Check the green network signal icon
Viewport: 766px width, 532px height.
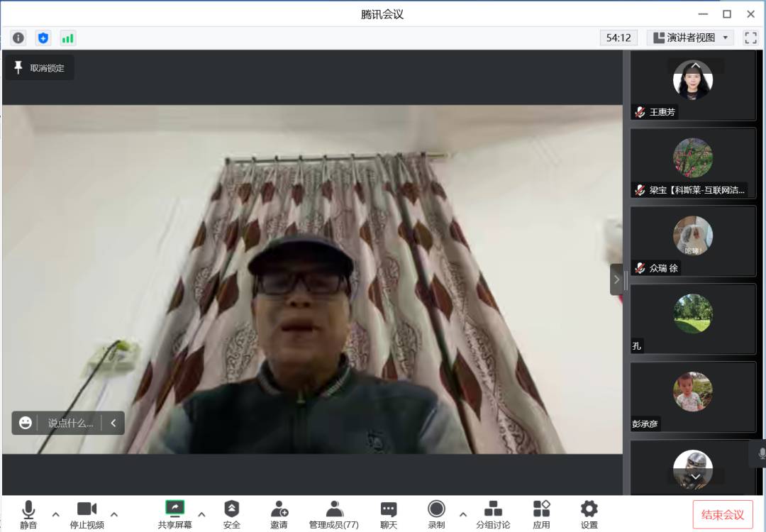pos(67,38)
